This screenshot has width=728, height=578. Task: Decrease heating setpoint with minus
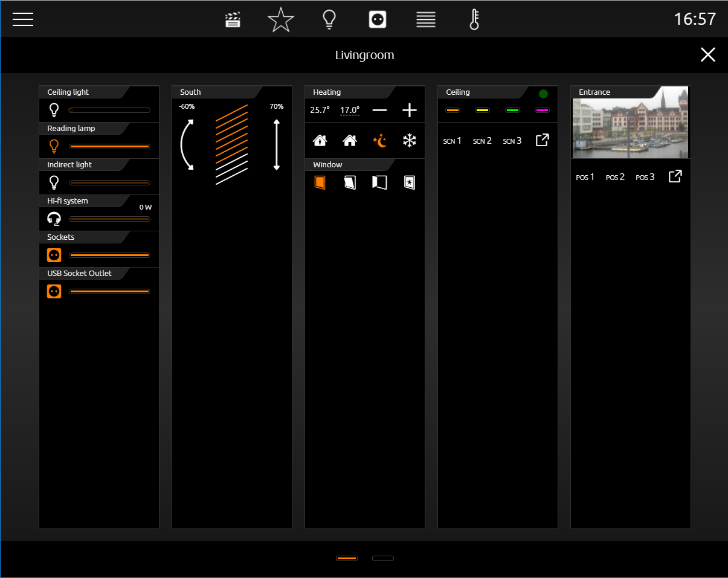click(x=379, y=110)
